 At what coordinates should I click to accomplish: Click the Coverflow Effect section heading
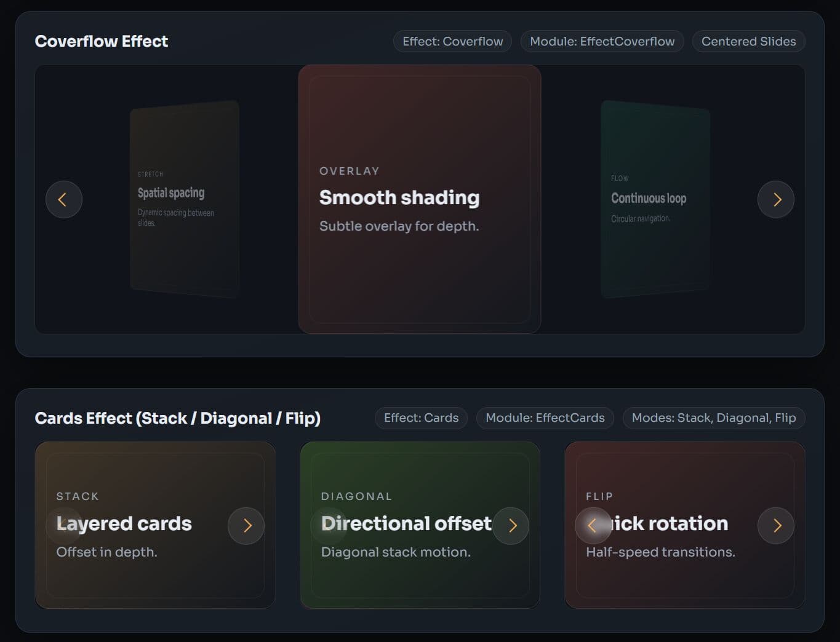pos(102,41)
